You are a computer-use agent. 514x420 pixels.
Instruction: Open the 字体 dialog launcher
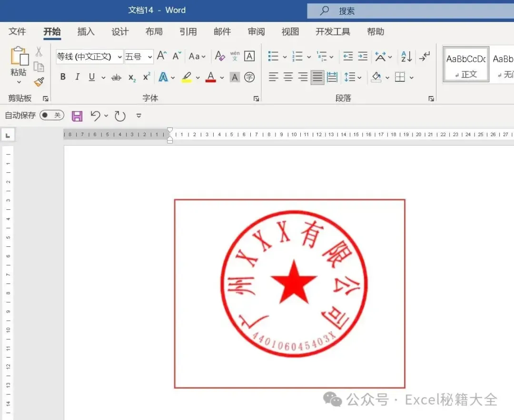tap(257, 98)
